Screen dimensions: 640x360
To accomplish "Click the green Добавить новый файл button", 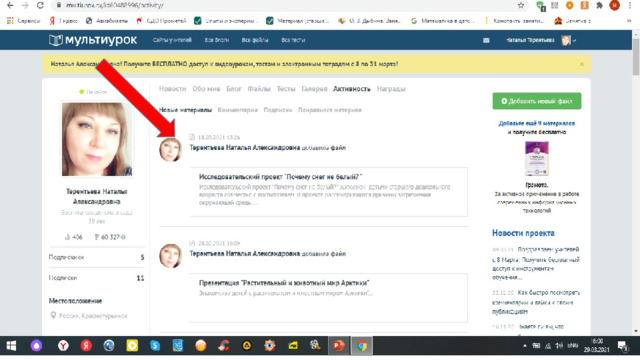I will [537, 101].
